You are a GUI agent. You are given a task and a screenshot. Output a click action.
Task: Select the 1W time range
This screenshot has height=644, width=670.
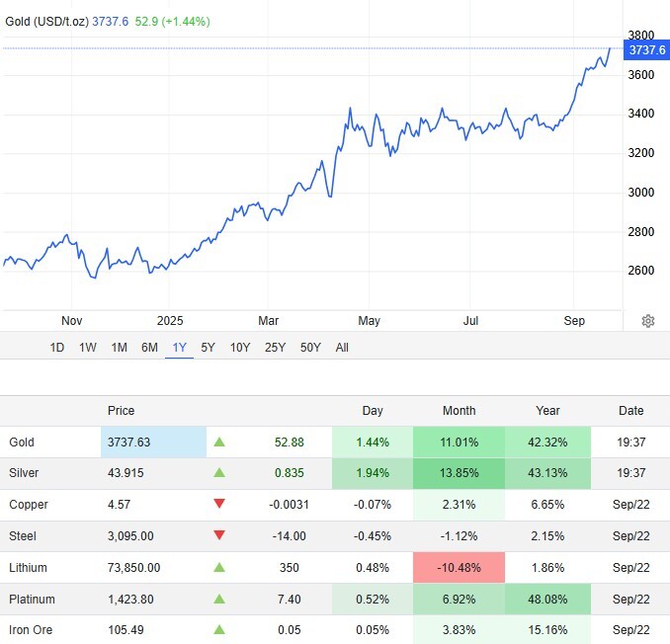pyautogui.click(x=88, y=348)
